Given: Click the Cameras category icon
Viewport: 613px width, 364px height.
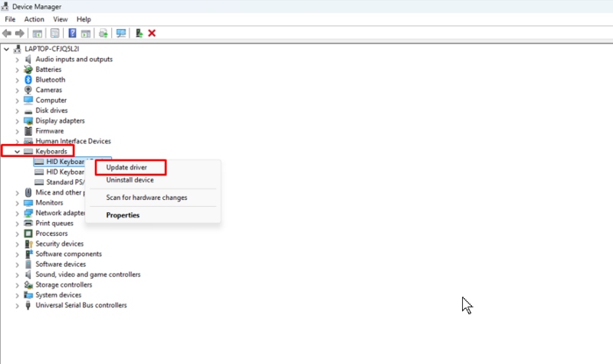Looking at the screenshot, I should click(x=28, y=90).
